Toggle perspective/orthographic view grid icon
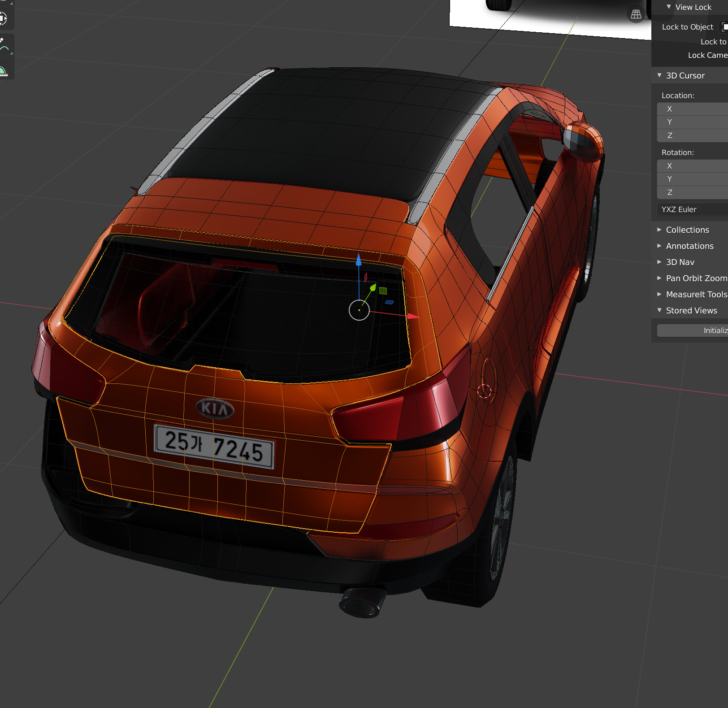This screenshot has width=728, height=708. (636, 14)
